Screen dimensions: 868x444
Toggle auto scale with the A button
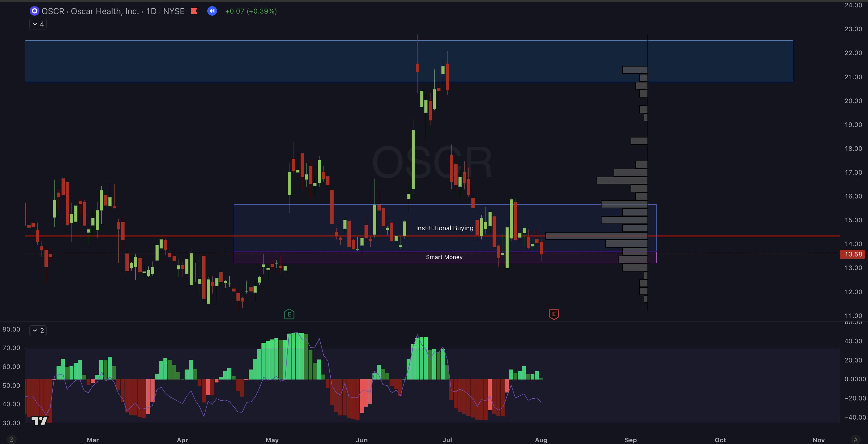click(856, 439)
